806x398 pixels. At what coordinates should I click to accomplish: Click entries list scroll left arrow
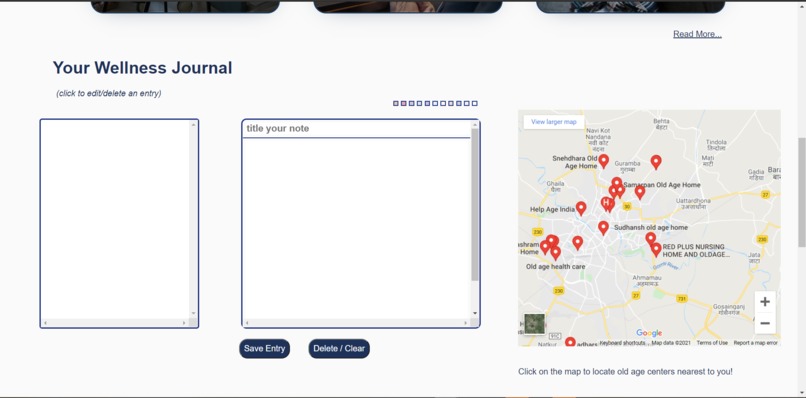(45, 323)
